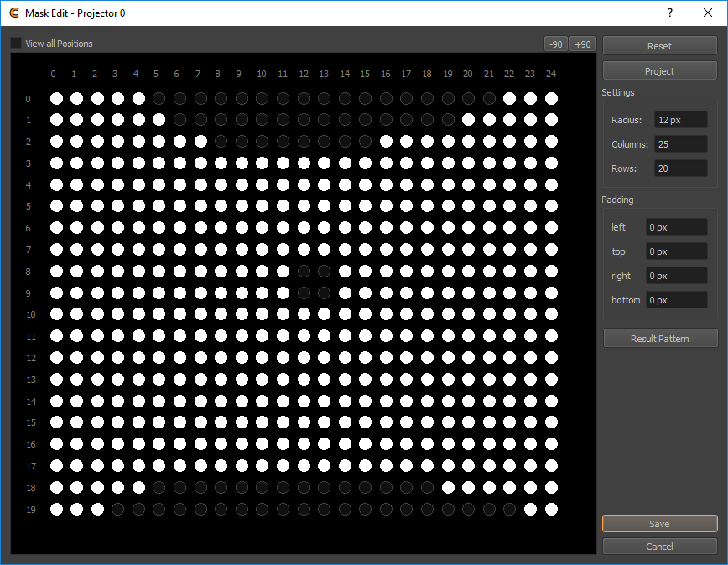
Task: Close the Mask Edit dialog window
Action: coord(708,13)
